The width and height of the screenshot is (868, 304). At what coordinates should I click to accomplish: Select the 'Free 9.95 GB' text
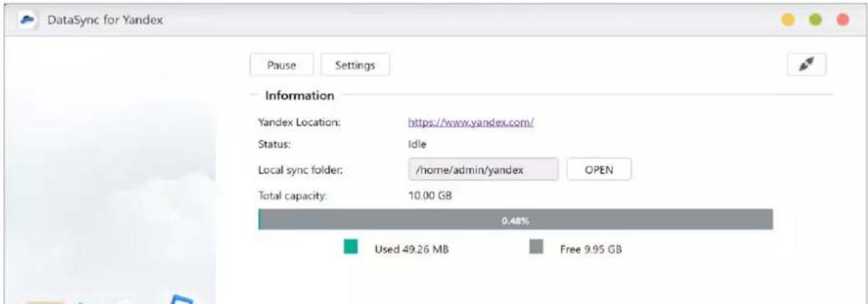pos(591,249)
